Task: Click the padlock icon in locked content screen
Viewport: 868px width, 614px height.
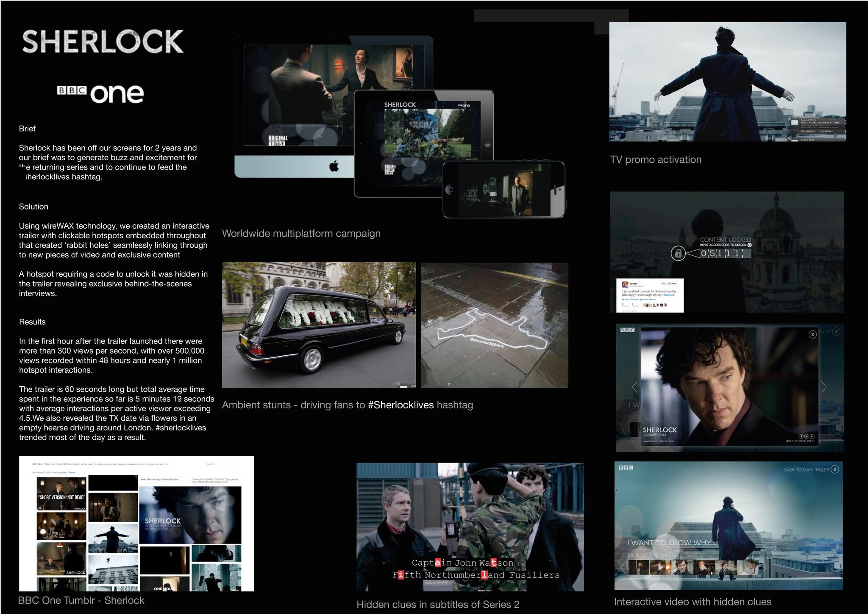Action: point(678,254)
